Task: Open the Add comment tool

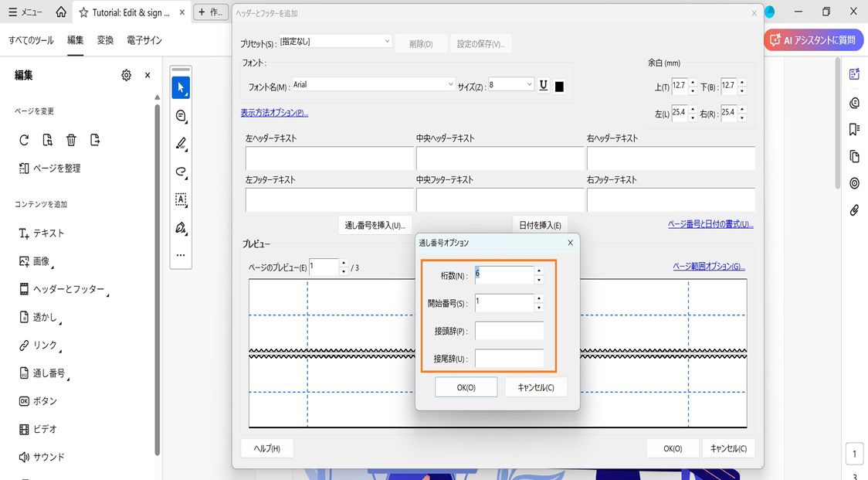Action: (181, 115)
